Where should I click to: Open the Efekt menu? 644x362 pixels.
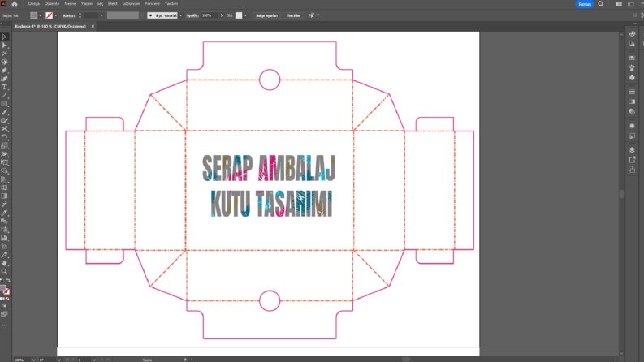(113, 4)
